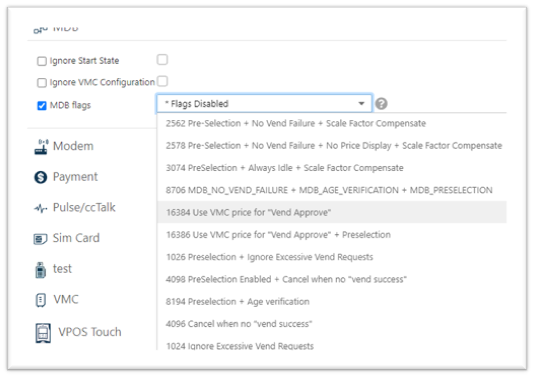Image resolution: width=534 pixels, height=377 pixels.
Task: Select 16384 Use VMC price for Vend Approve
Action: click(332, 212)
